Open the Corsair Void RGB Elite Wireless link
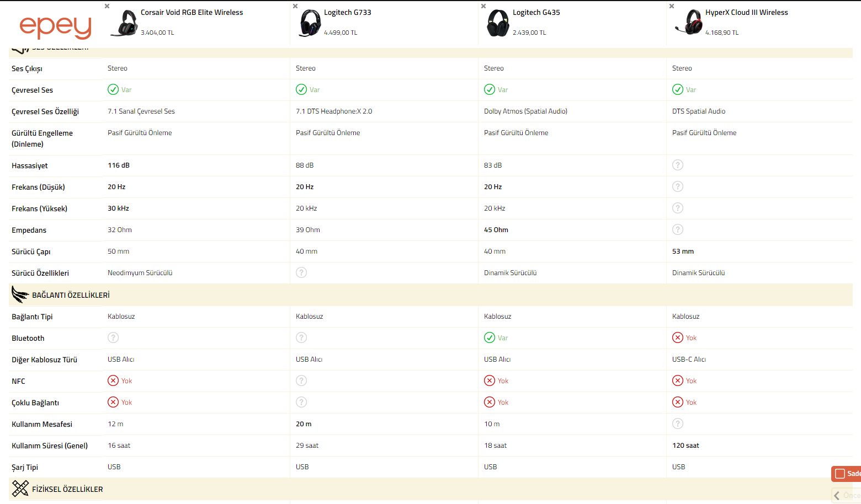861x504 pixels. [x=192, y=12]
